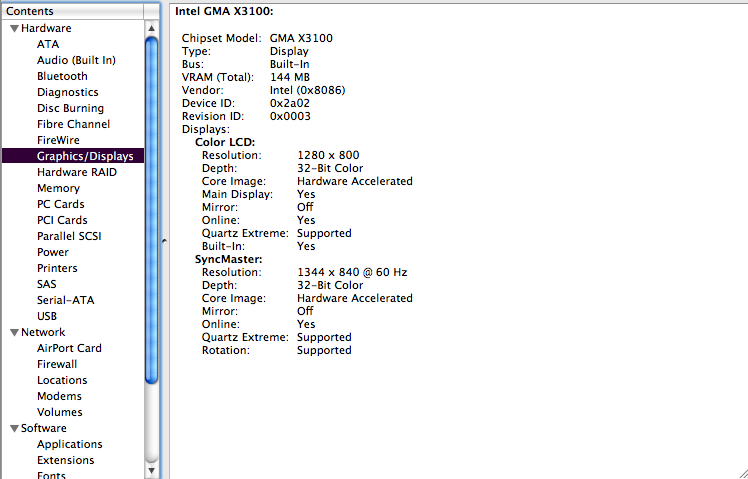Click resolution value 1280 x 800
The width and height of the screenshot is (748, 479).
pos(328,155)
